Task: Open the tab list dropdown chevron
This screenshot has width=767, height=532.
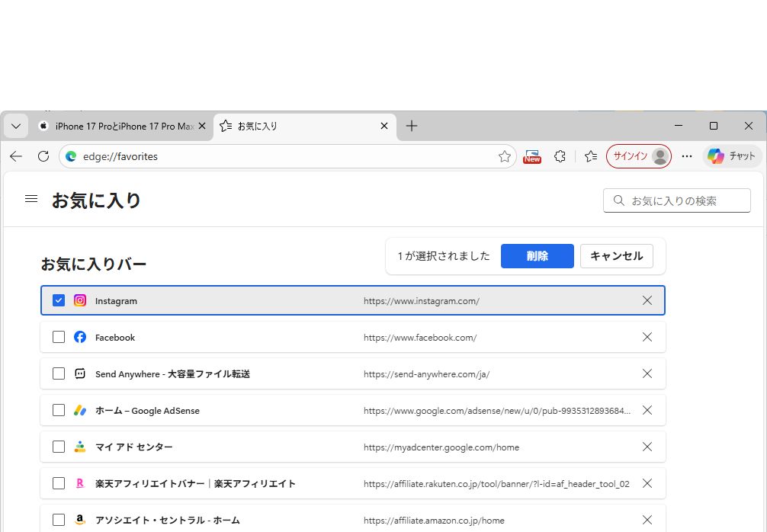Action: point(16,126)
